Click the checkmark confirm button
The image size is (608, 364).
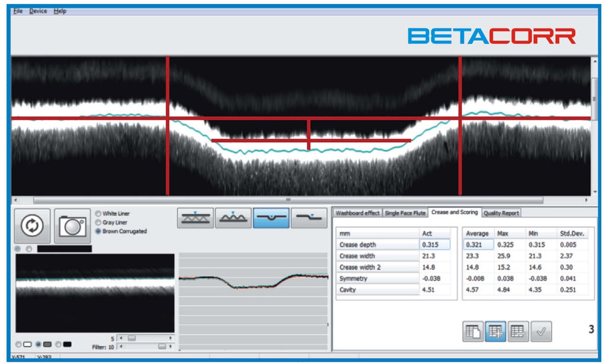pos(540,332)
